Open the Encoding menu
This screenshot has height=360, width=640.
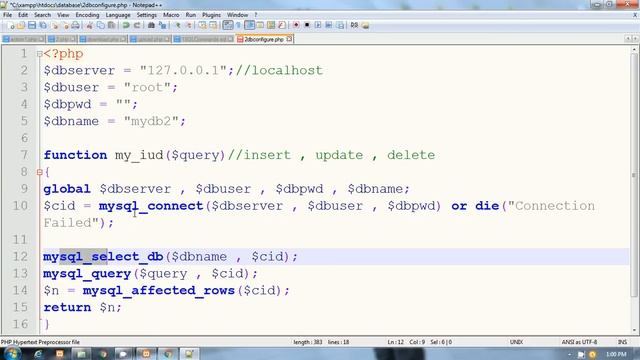coord(87,15)
